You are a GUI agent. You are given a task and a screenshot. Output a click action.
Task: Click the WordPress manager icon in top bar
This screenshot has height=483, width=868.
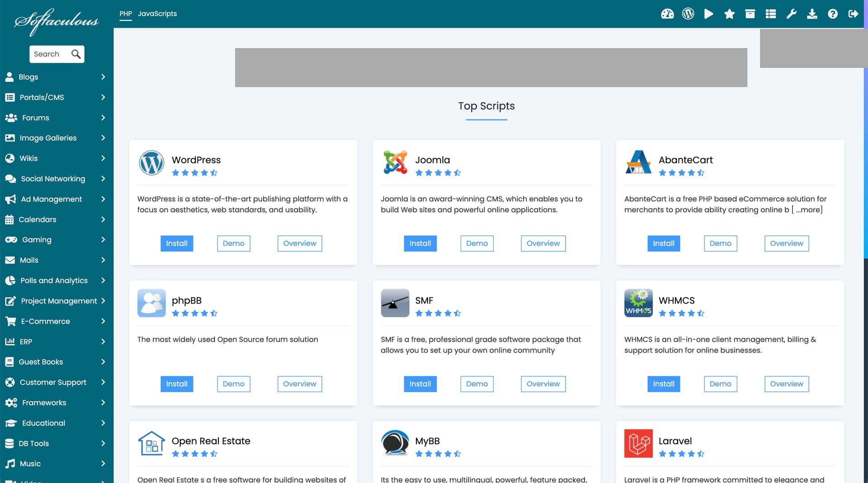pos(688,14)
